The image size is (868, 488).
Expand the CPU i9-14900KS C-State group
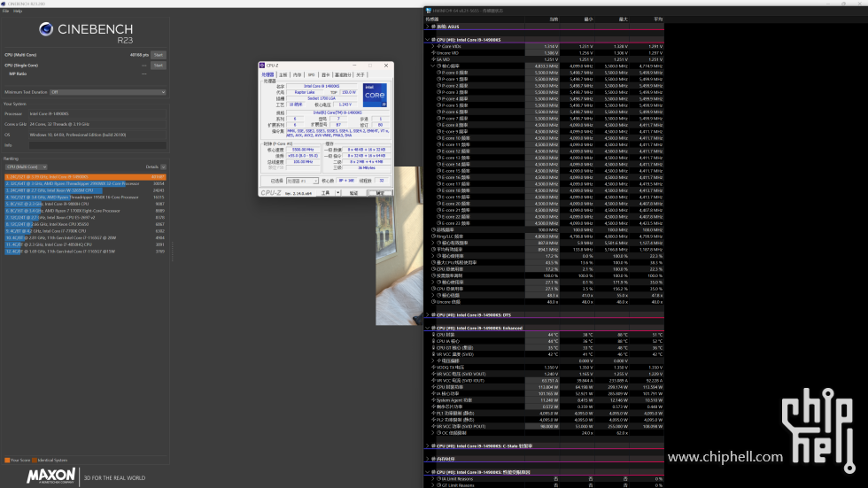pyautogui.click(x=427, y=446)
